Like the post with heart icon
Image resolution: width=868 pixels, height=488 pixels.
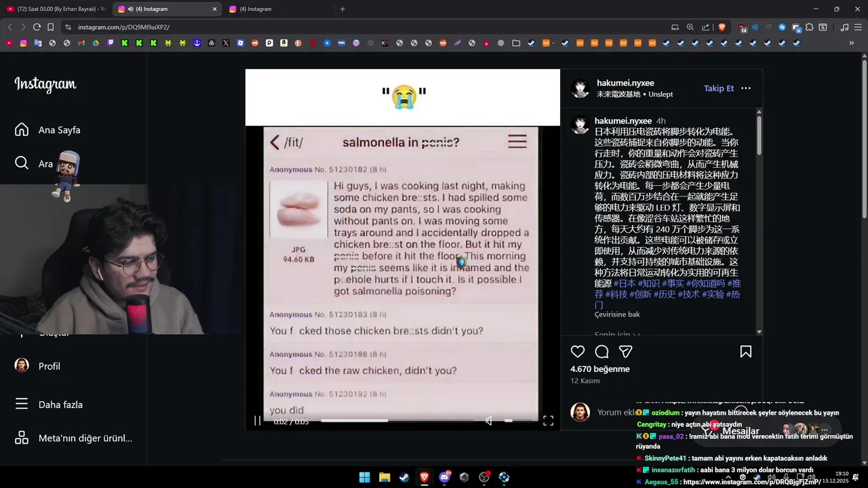[x=578, y=352]
